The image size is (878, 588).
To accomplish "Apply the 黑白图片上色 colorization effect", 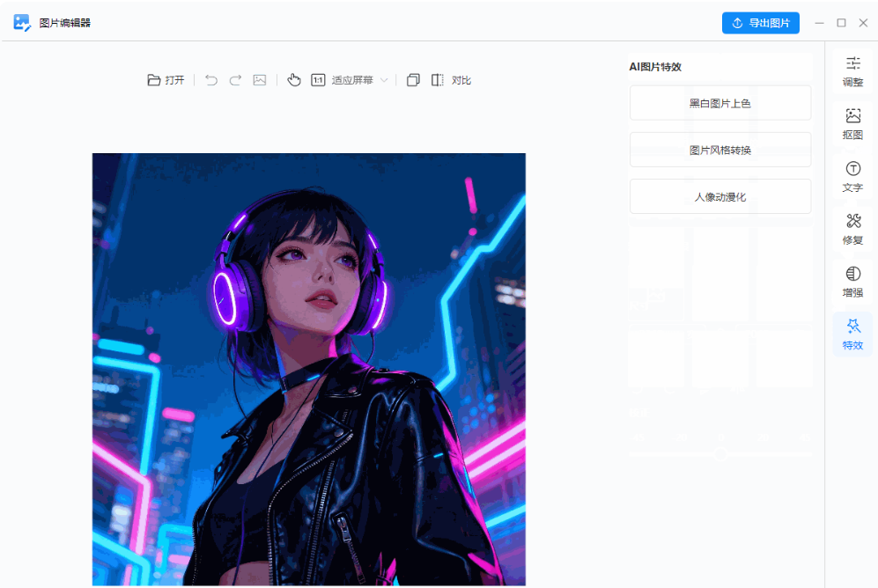I will tap(719, 102).
